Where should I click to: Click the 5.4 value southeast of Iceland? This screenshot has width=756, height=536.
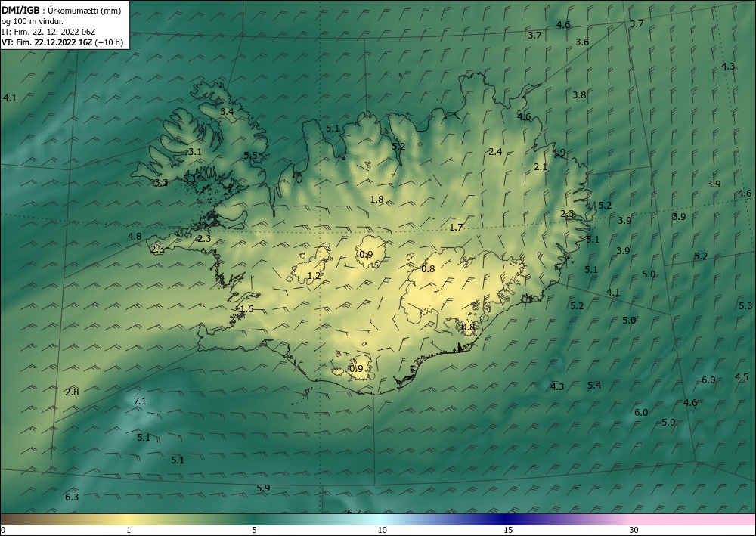pyautogui.click(x=594, y=385)
